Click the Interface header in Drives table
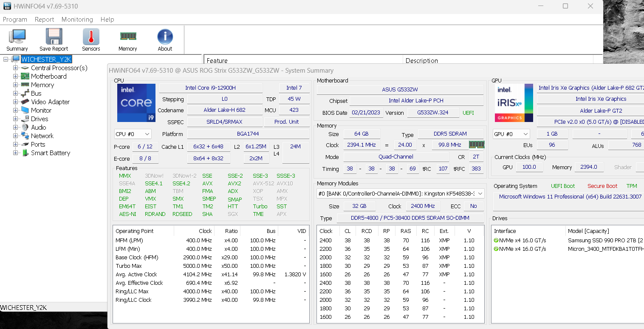The image size is (644, 329). (528, 231)
